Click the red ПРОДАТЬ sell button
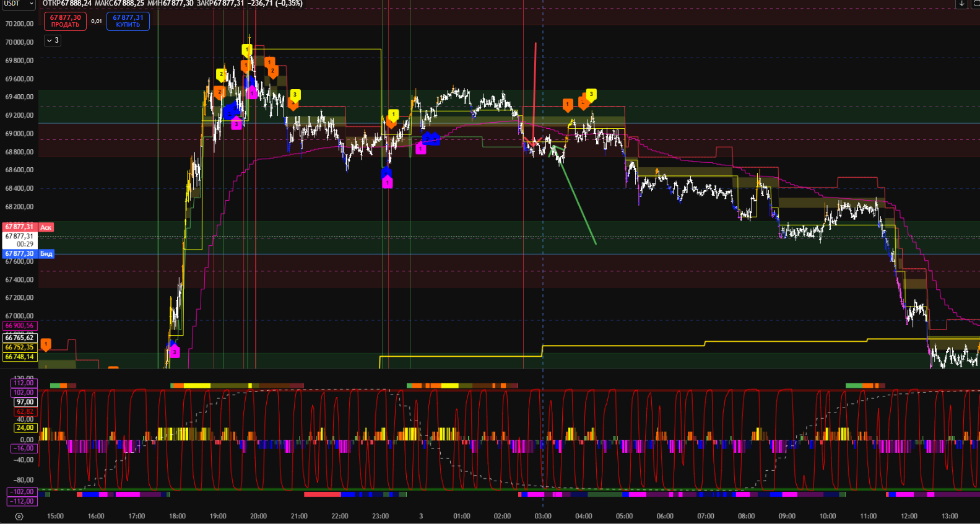 (65, 21)
